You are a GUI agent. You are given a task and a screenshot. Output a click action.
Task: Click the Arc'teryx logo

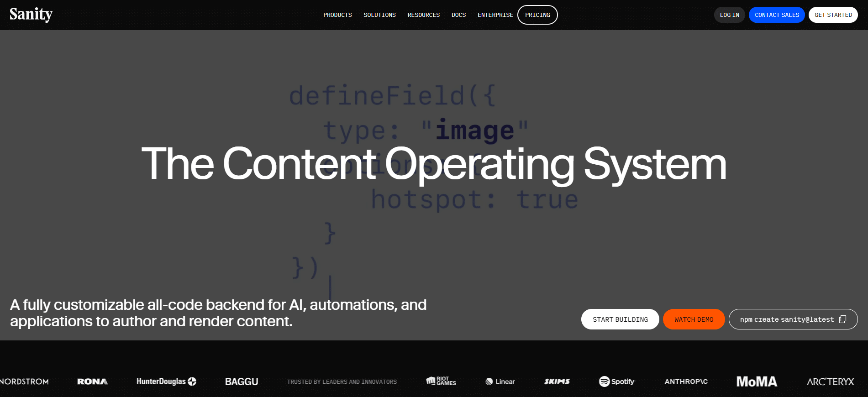(x=830, y=381)
